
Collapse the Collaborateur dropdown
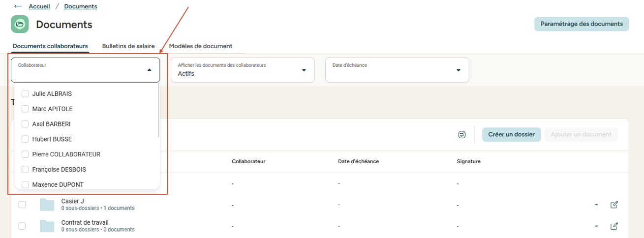click(x=150, y=70)
